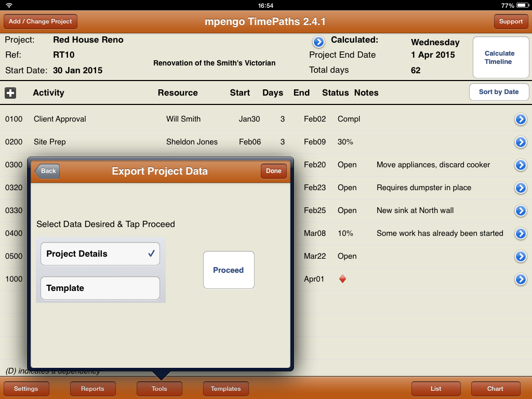Tap blue arrow next to Calculated label
This screenshot has width=532, height=399.
click(x=318, y=42)
